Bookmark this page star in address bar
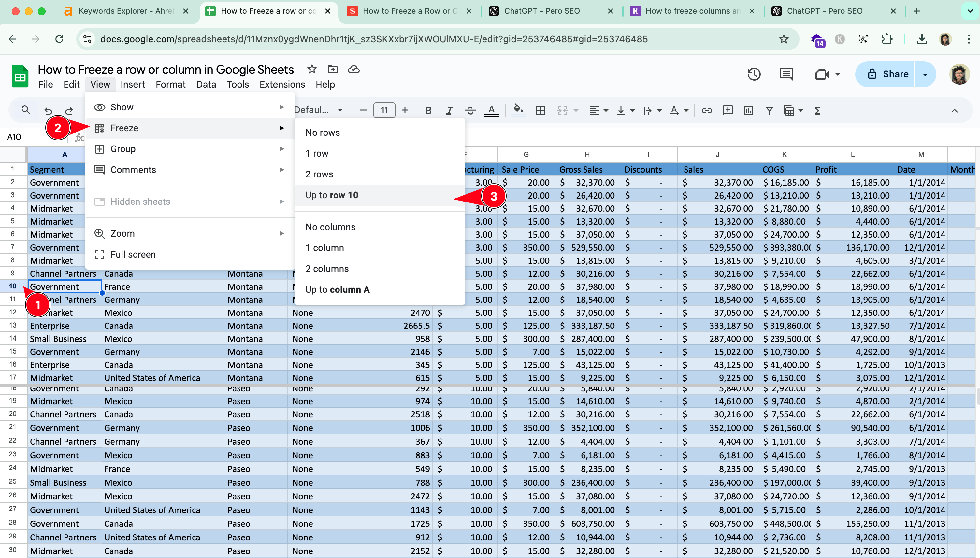Viewport: 980px width, 558px height. (x=784, y=39)
